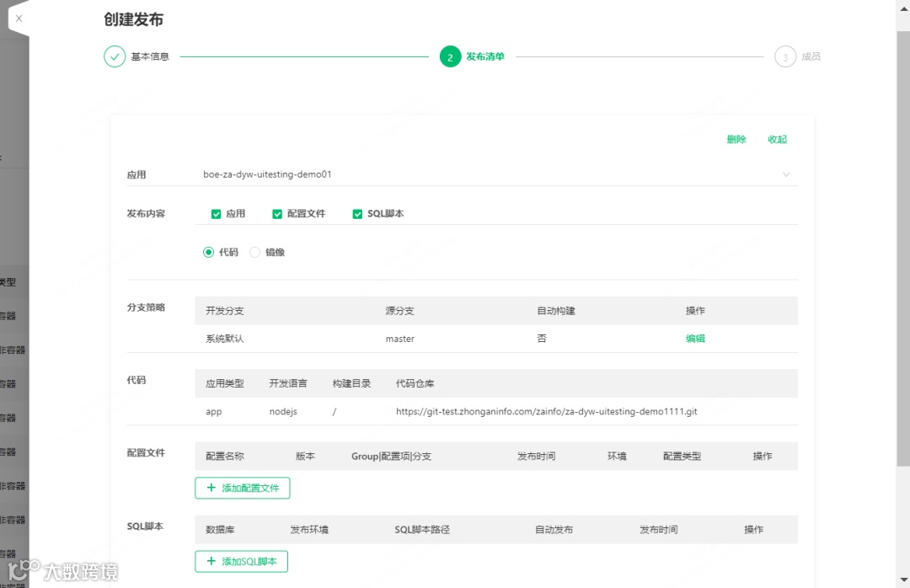Click the step 3 成员 circle icon
The width and height of the screenshot is (910, 588).
click(x=785, y=56)
